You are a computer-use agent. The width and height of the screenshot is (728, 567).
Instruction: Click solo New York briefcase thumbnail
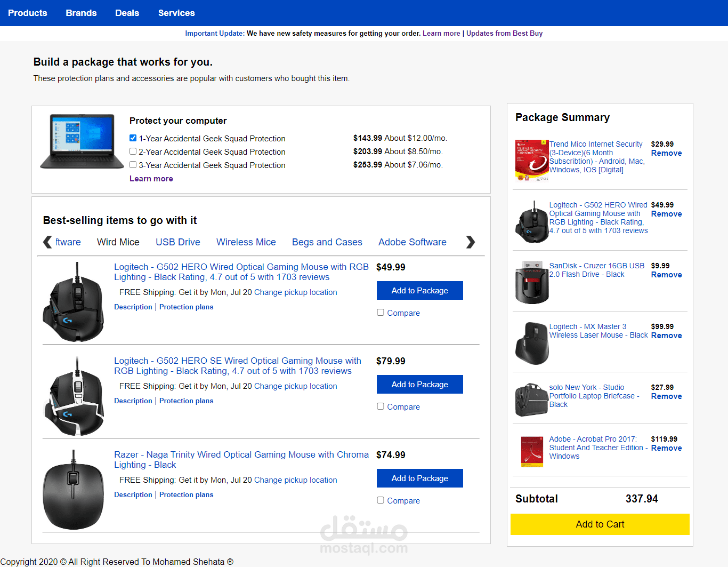pyautogui.click(x=532, y=400)
